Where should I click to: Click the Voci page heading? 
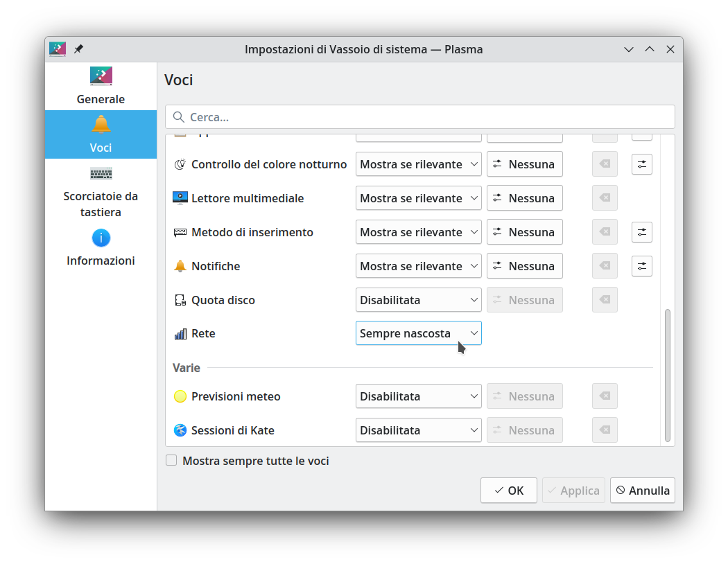(179, 80)
